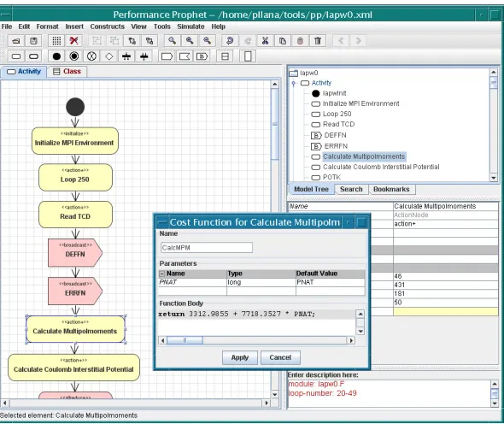Toggle the grid display toolbar button
Viewport: 504px width, 424px height.
tap(56, 41)
